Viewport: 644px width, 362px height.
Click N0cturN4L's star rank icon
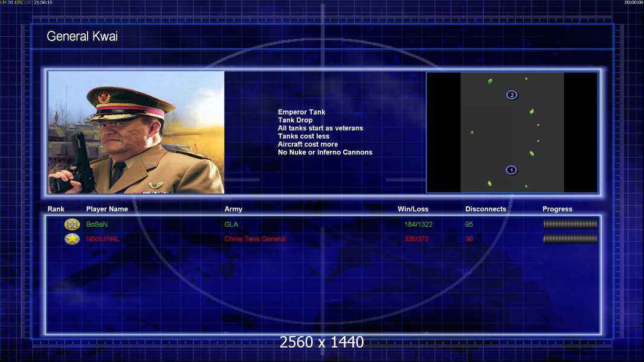coord(72,238)
